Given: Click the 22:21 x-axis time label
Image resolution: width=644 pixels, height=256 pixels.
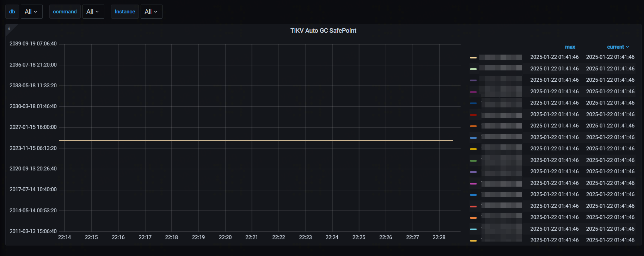Looking at the screenshot, I should 252,237.
